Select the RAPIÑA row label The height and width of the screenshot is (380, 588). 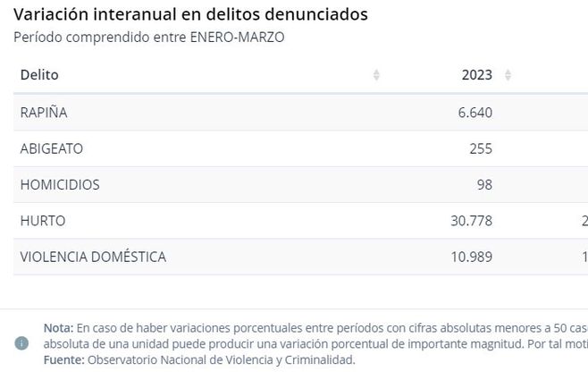point(44,113)
